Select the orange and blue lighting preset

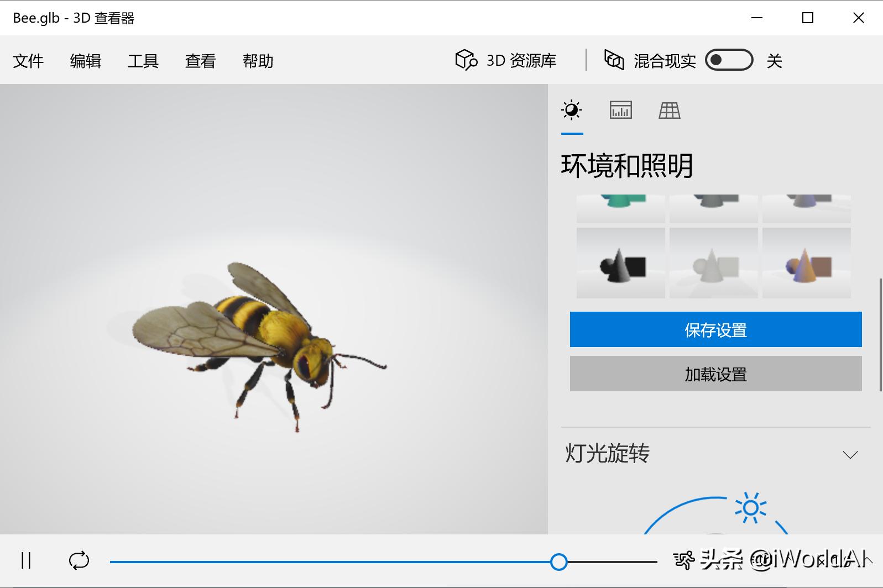(807, 263)
